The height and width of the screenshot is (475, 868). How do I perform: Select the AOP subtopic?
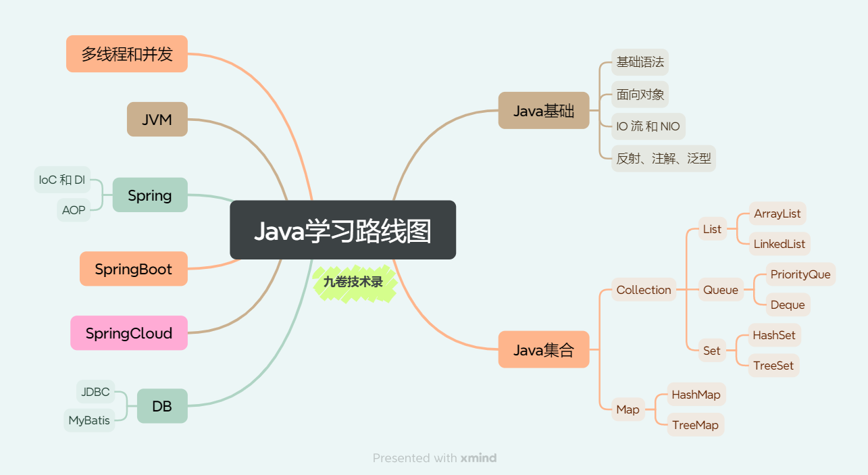click(74, 210)
